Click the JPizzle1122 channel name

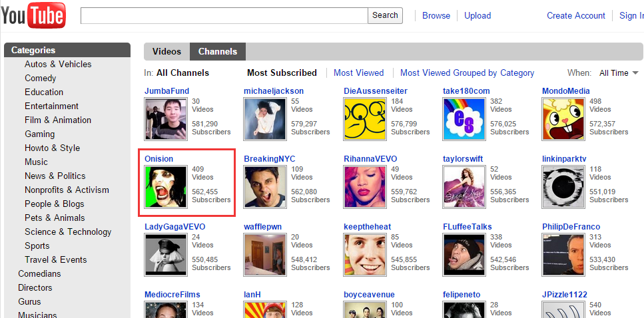pyautogui.click(x=565, y=294)
